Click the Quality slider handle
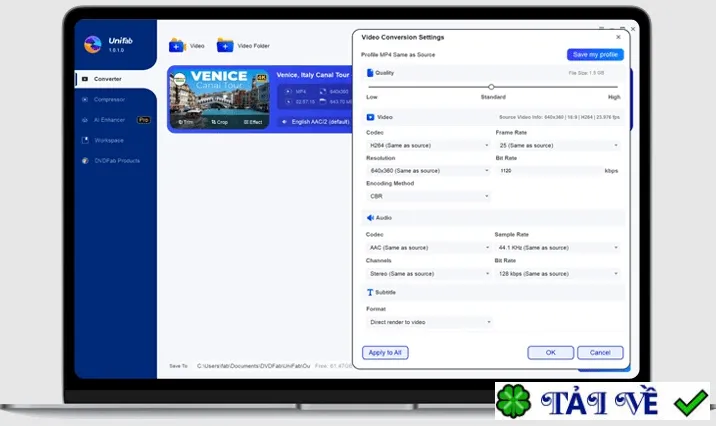Image resolution: width=716 pixels, height=426 pixels. coord(491,87)
